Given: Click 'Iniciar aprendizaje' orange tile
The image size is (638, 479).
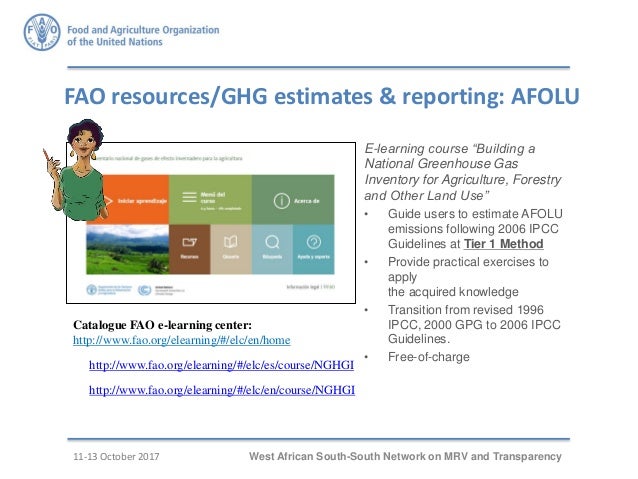Looking at the screenshot, I should 133,200.
